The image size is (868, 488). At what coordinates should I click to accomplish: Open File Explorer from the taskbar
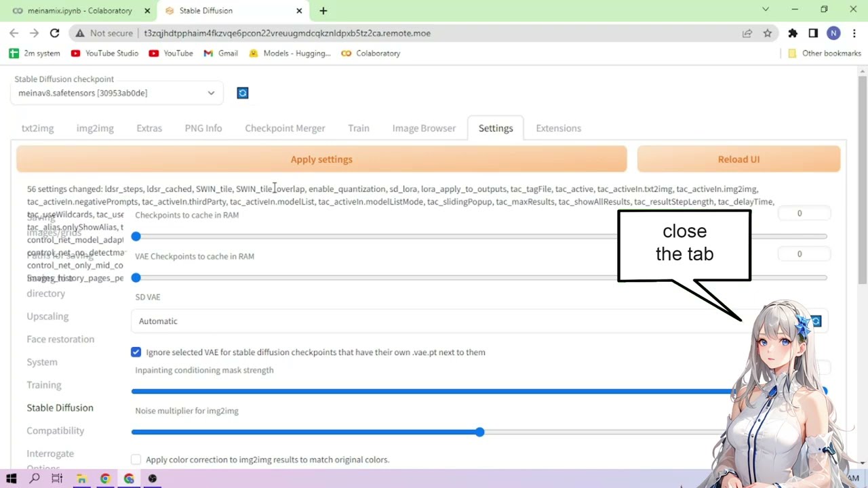[x=81, y=479]
